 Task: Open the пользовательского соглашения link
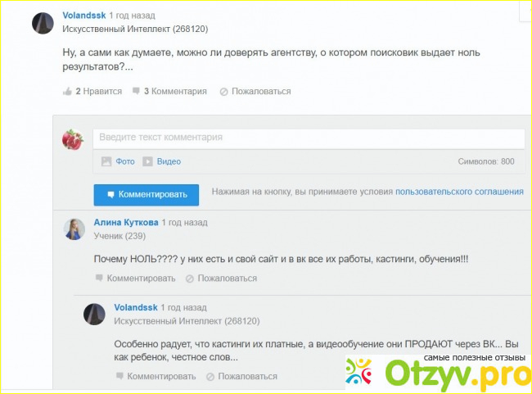coord(459,192)
